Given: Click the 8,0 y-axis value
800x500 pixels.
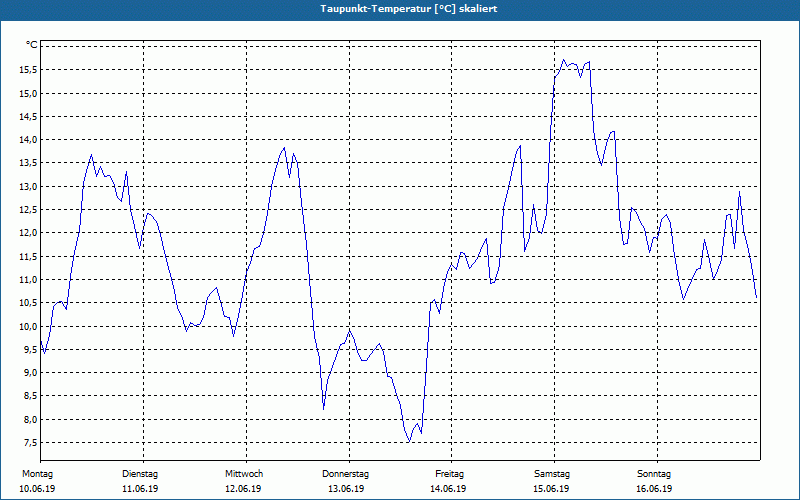Looking at the screenshot, I should point(31,419).
